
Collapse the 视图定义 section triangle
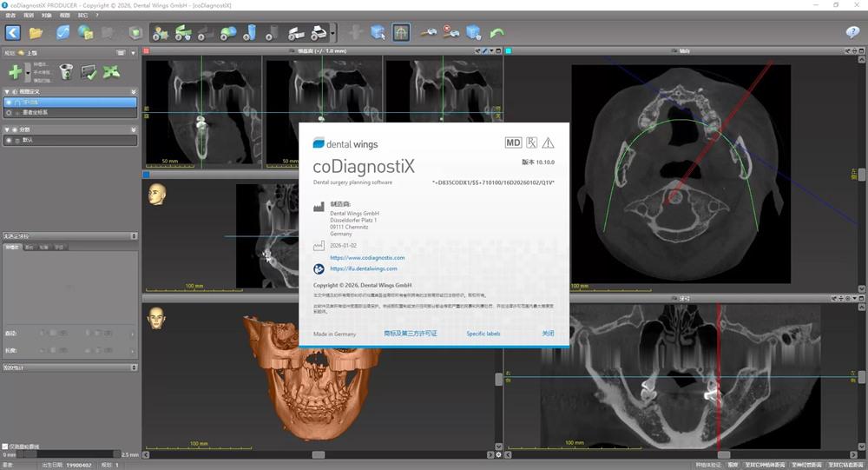click(7, 91)
